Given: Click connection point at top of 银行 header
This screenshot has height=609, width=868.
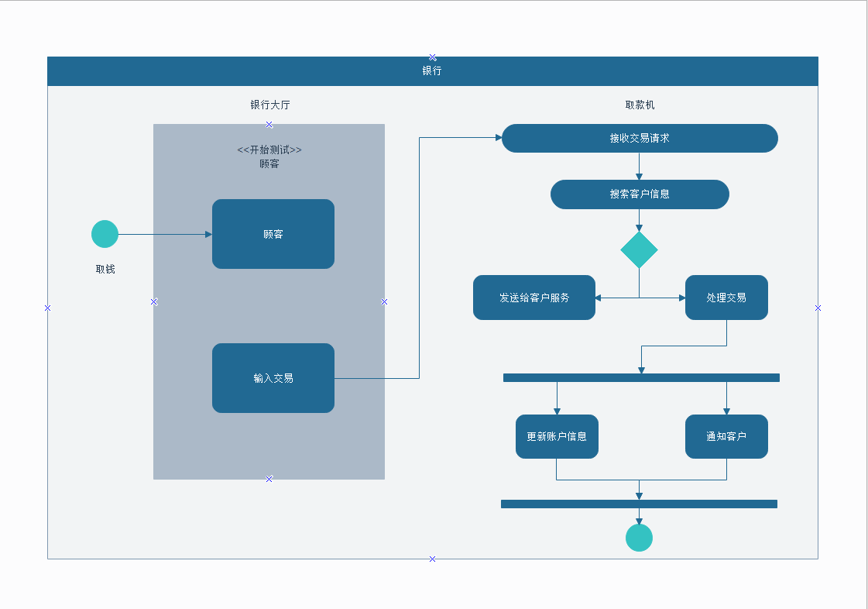Looking at the screenshot, I should click(432, 57).
